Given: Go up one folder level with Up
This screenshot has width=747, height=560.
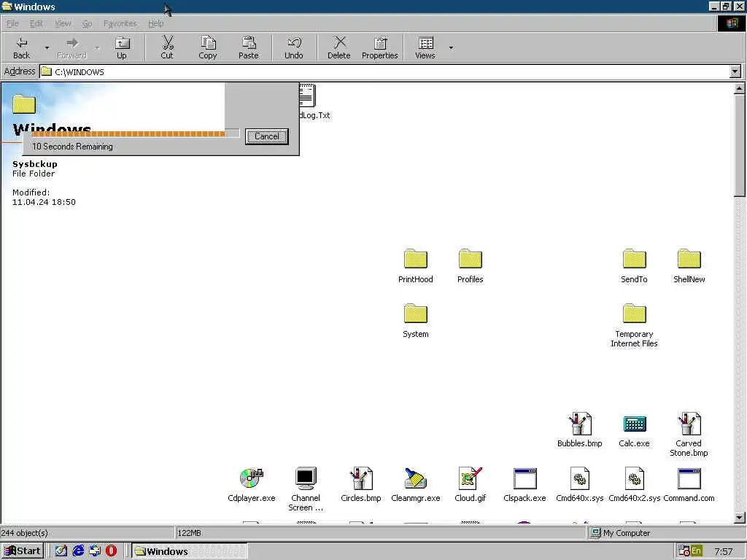Looking at the screenshot, I should (x=122, y=47).
